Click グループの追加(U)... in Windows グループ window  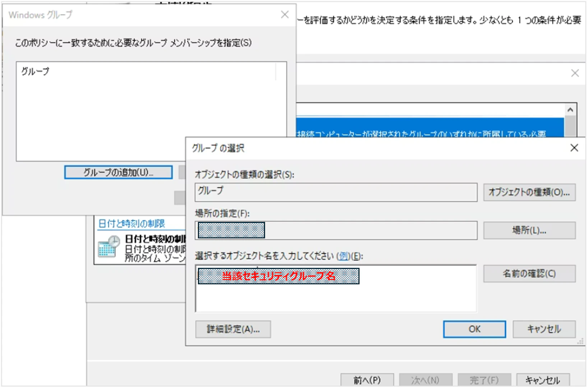(118, 172)
